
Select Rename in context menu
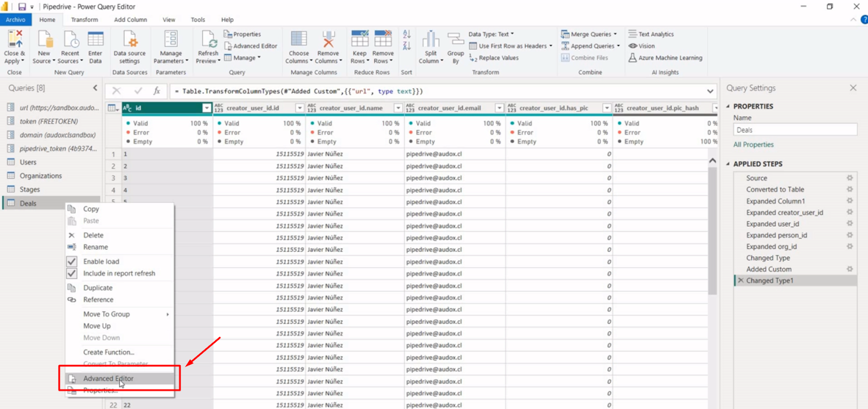(x=120, y=247)
